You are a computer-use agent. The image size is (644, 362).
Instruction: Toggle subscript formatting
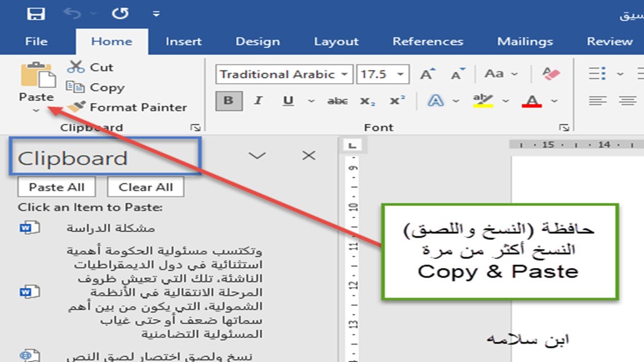tap(368, 101)
